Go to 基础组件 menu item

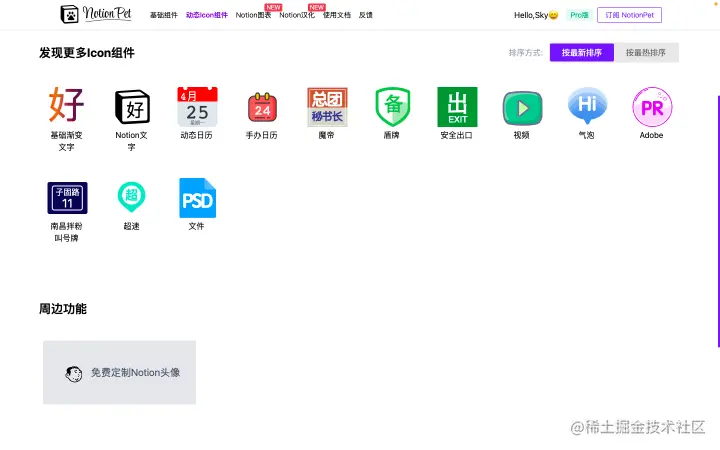163,15
